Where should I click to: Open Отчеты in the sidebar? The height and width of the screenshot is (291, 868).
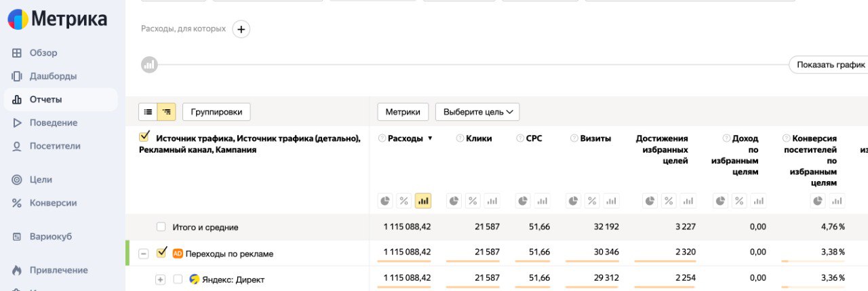[45, 100]
